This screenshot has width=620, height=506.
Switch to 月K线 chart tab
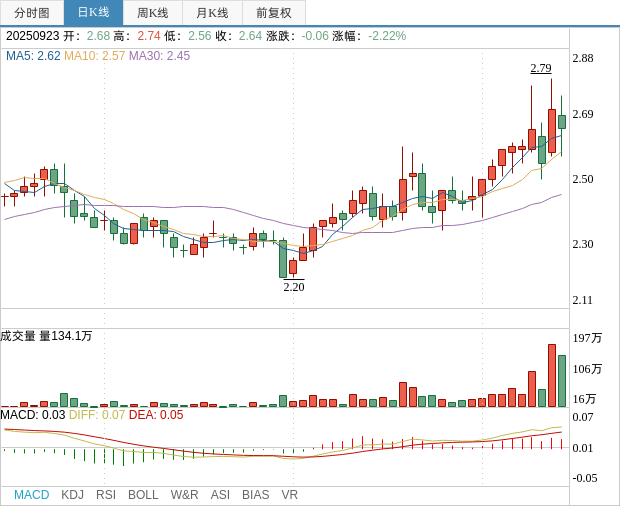(212, 13)
